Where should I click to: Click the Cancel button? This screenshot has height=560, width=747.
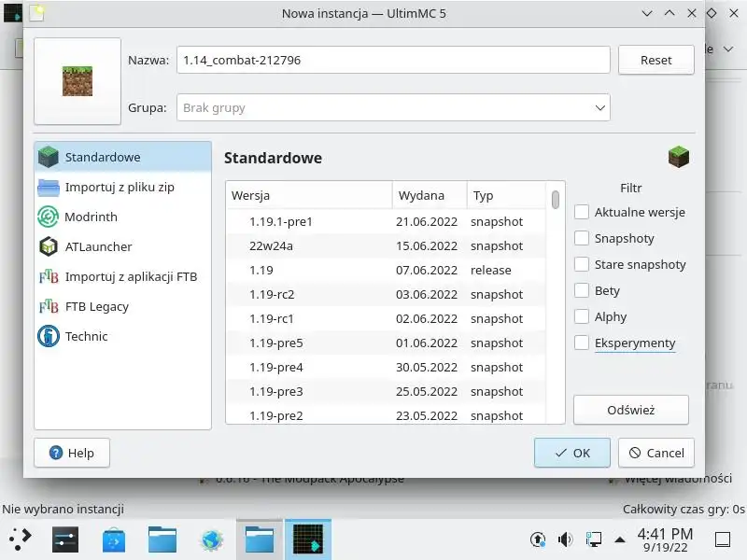(656, 453)
